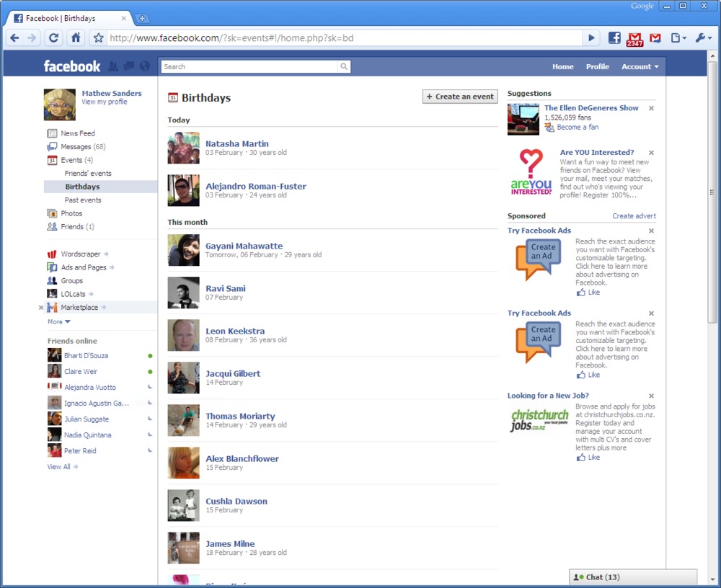The width and height of the screenshot is (721, 588).
Task: Click the Facebook logo
Action: (x=71, y=66)
